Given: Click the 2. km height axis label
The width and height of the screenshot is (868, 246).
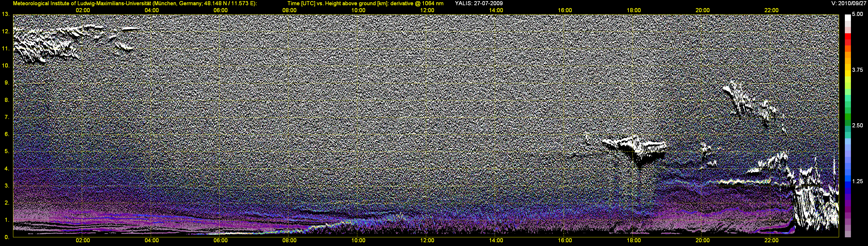Looking at the screenshot, I should (x=7, y=203).
